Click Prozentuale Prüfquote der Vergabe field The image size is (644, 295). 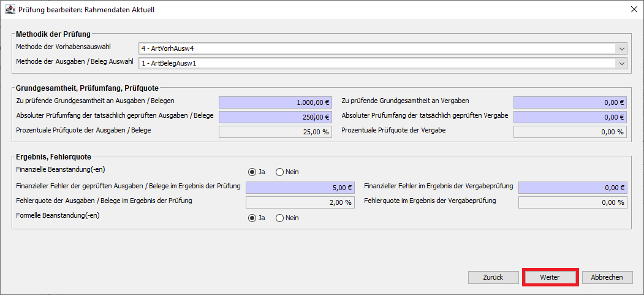570,132
